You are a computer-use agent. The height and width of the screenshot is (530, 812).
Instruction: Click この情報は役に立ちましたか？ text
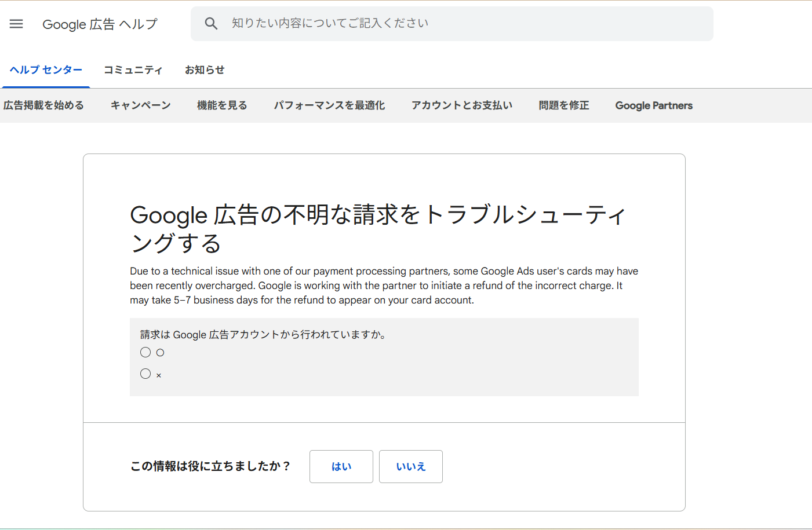tap(211, 466)
